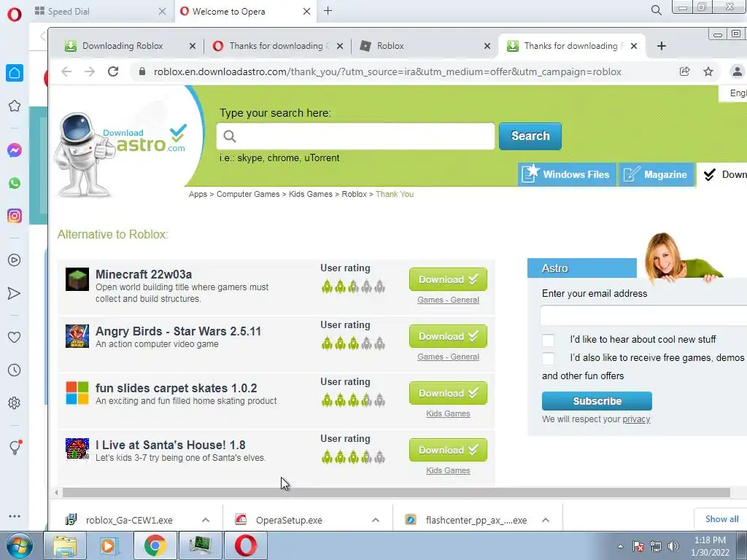The height and width of the screenshot is (560, 747).
Task: Download Angry Birds - Star Wars 2.5.11
Action: tap(448, 336)
